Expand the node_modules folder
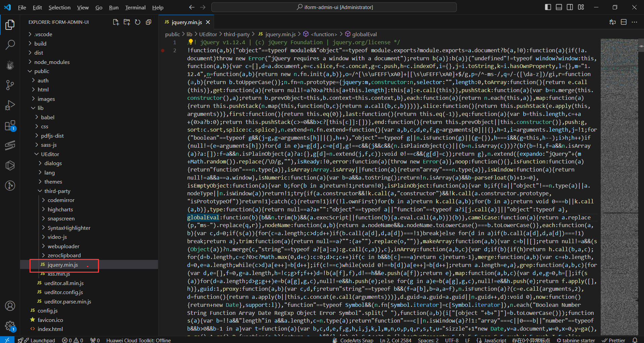 tap(52, 62)
